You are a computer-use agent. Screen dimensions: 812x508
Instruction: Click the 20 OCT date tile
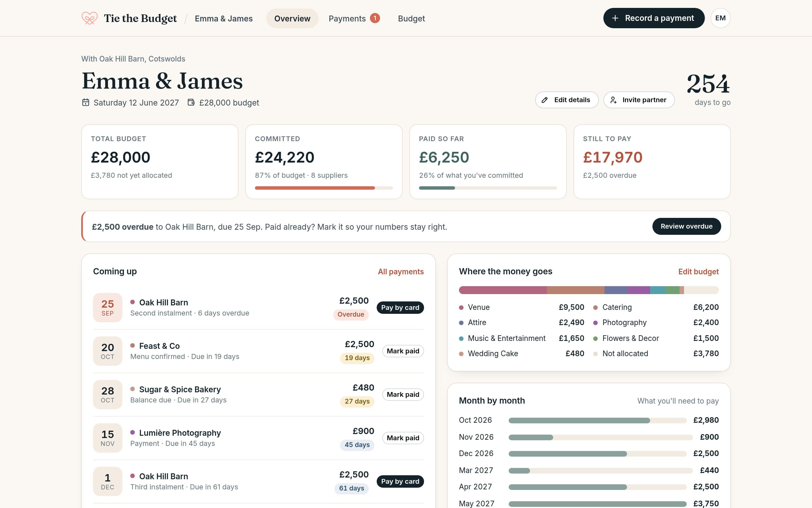click(107, 351)
